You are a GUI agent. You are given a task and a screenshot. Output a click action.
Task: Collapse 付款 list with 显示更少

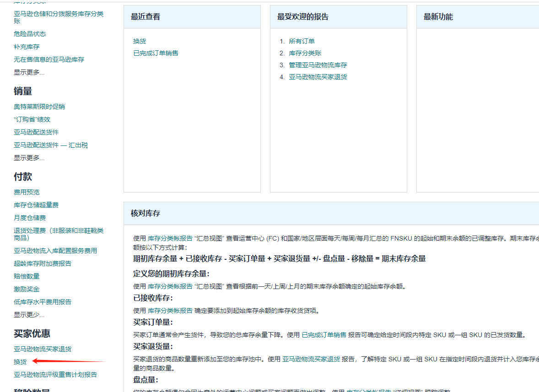coord(29,315)
